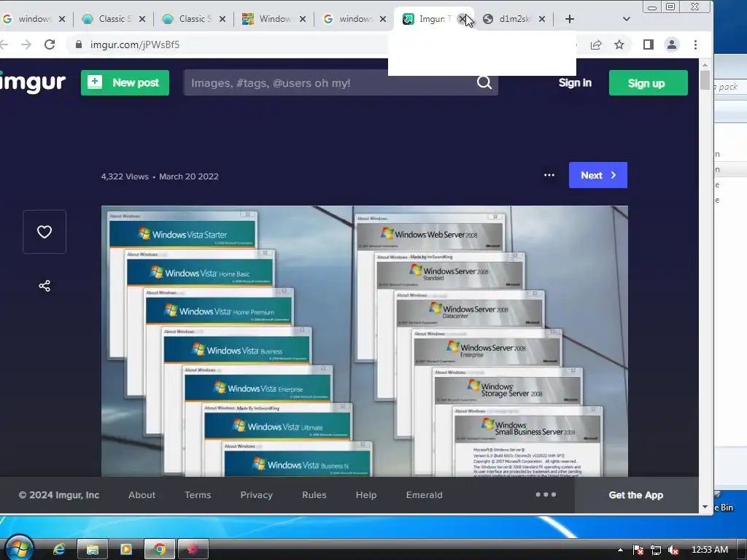Viewport: 747px width, 560px height.
Task: Click the 12:53 AM clock
Action: point(709,550)
